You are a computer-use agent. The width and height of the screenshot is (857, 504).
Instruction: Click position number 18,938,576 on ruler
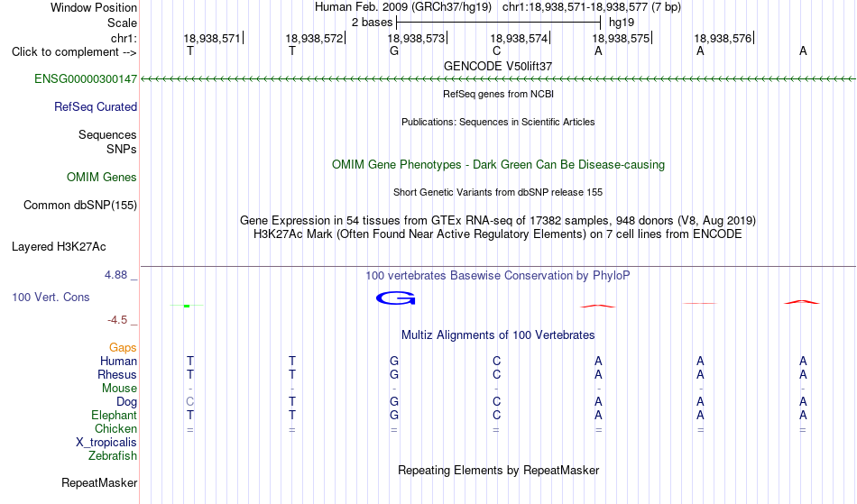pyautogui.click(x=723, y=38)
